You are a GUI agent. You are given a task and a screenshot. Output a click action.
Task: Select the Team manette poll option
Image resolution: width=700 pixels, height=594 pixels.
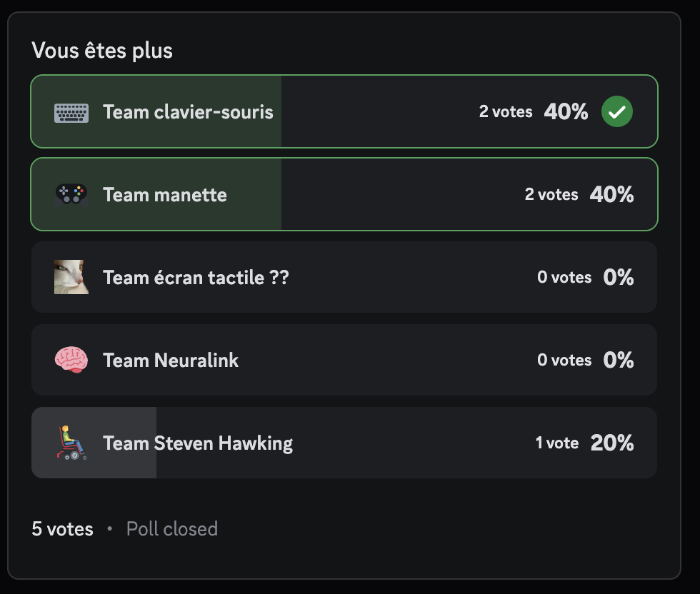pyautogui.click(x=165, y=195)
